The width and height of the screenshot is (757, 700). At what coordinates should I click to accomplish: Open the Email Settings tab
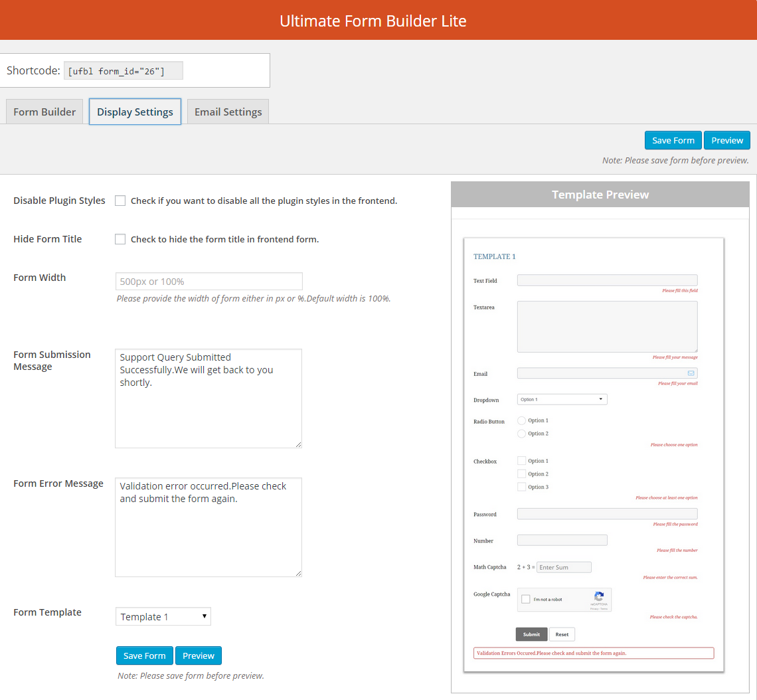[228, 112]
